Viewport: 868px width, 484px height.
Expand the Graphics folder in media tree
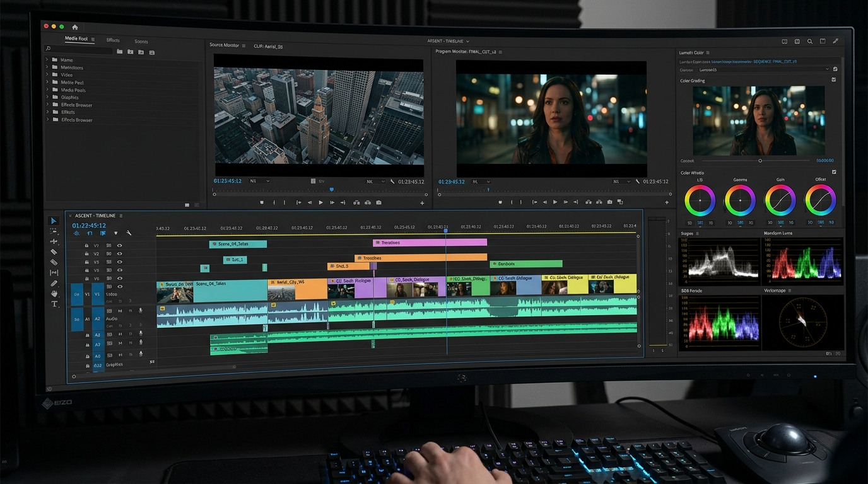click(x=47, y=97)
